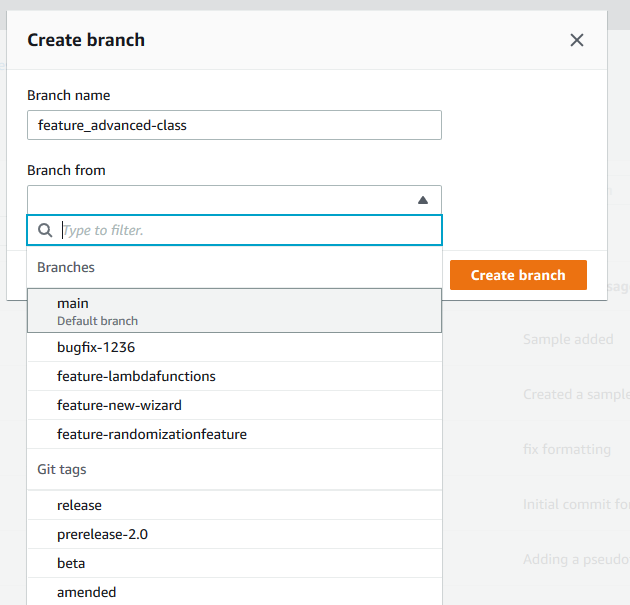This screenshot has height=605, width=630.
Task: Choose the beta git tag
Action: tap(234, 563)
